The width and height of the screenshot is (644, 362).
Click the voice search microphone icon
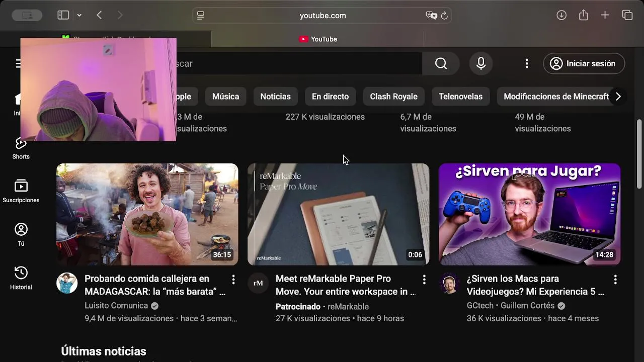click(481, 63)
